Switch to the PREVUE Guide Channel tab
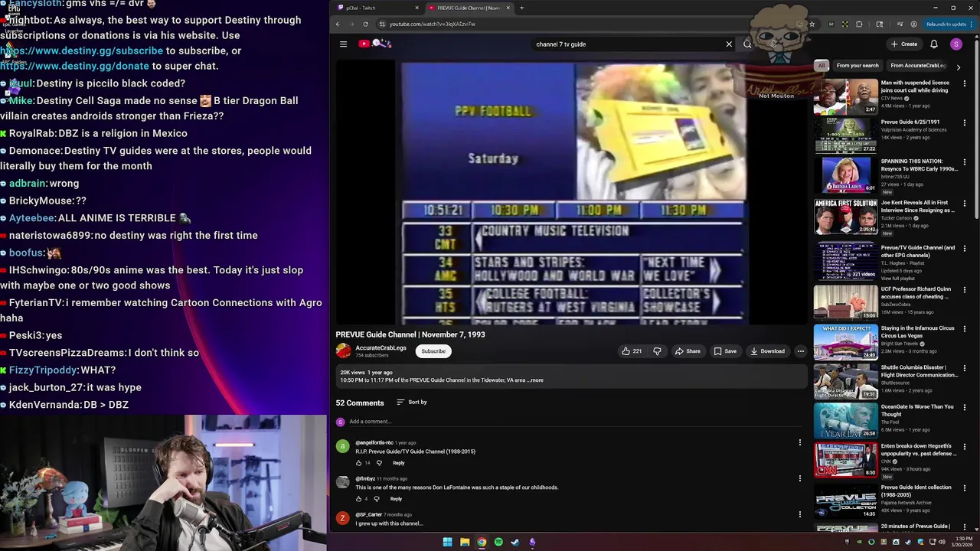 [x=468, y=8]
